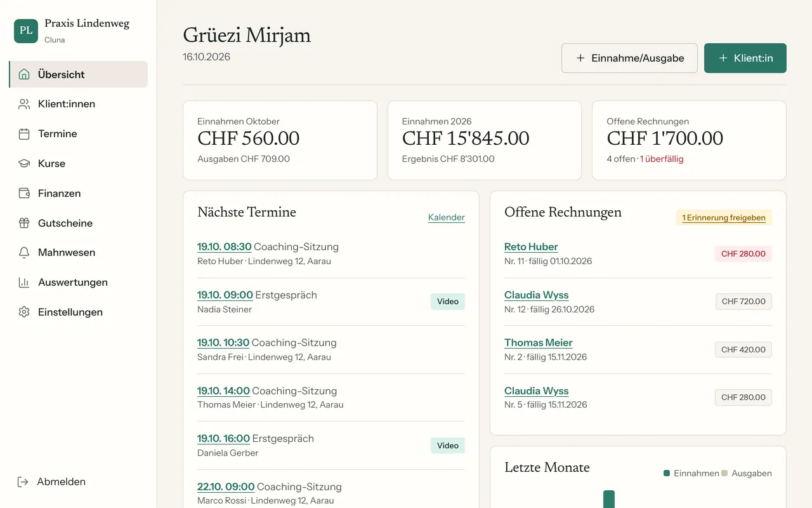Viewport: 812px width, 508px height.
Task: Open the 19.10. 09:00 Erstgespräch appointment
Action: pos(225,295)
